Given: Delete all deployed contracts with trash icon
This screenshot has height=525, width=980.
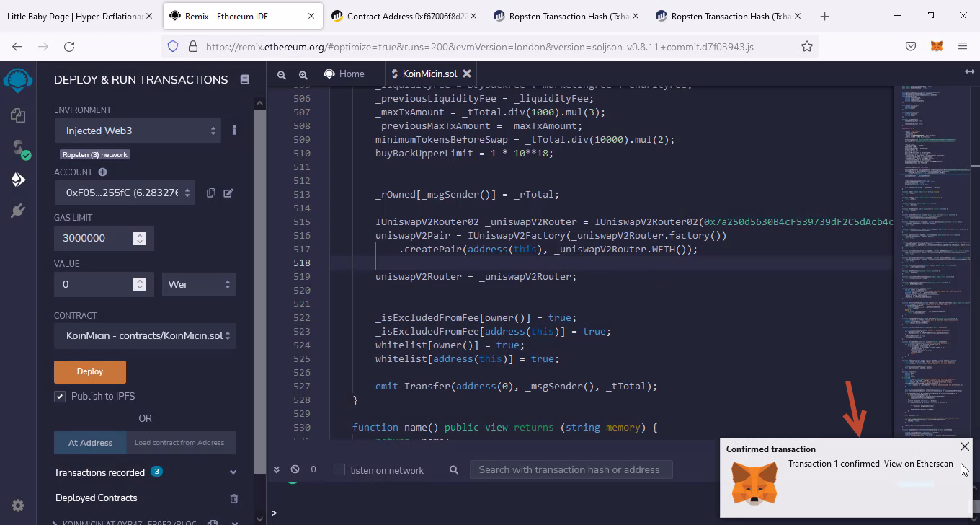Looking at the screenshot, I should 233,498.
